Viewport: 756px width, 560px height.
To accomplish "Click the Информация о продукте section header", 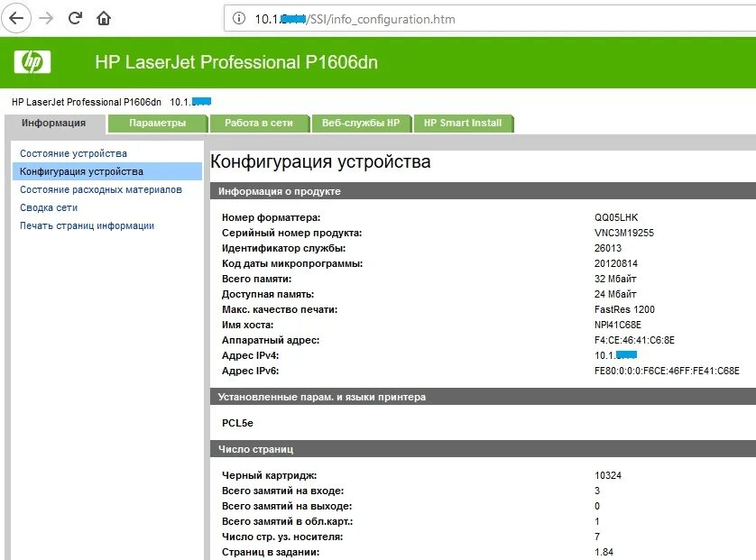I will coord(484,191).
